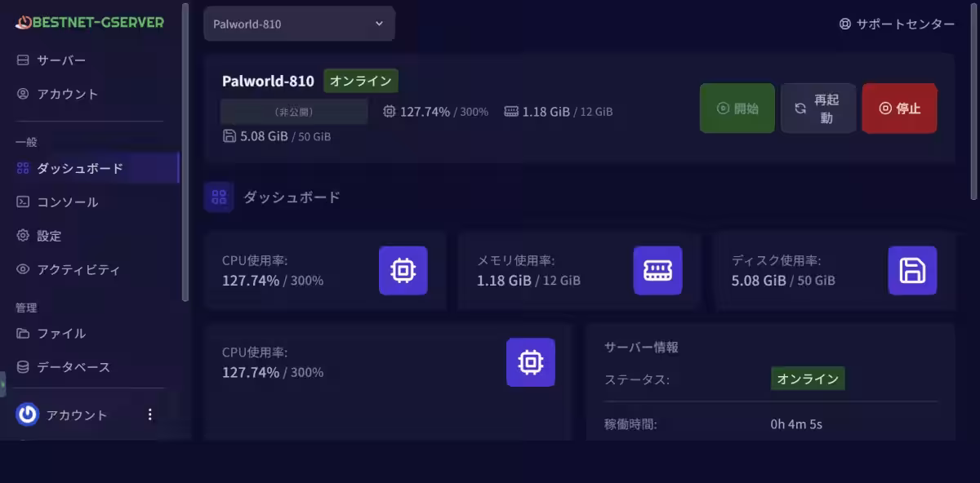
Task: Click the サーバー情報 heading
Action: coord(641,347)
